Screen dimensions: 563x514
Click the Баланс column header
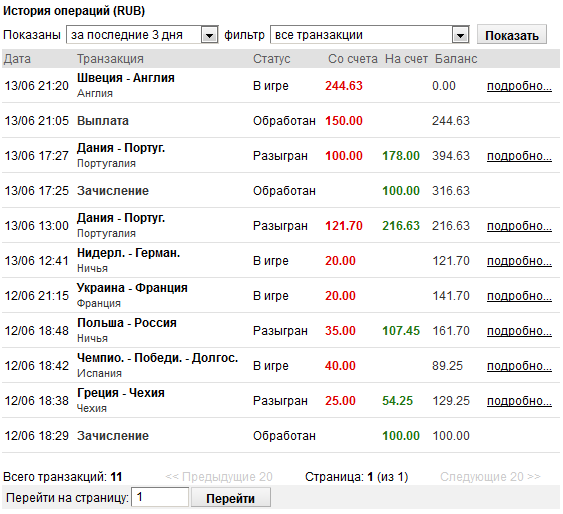click(x=456, y=59)
